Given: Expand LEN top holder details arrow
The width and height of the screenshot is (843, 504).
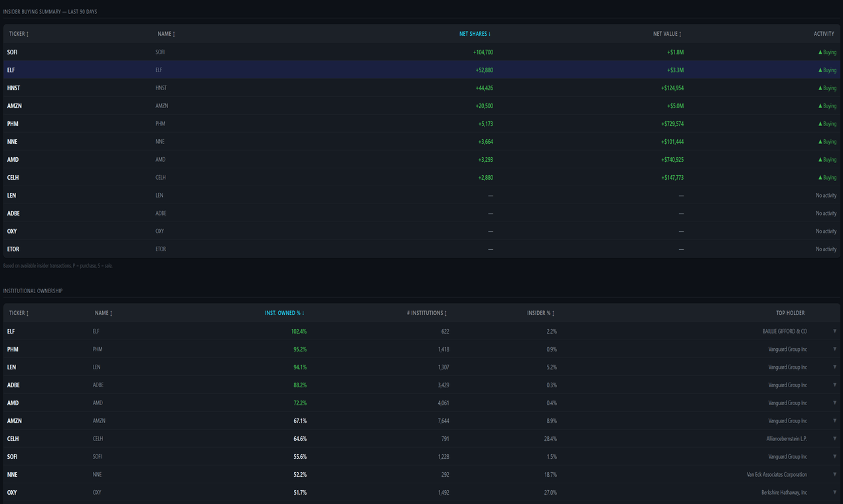Looking at the screenshot, I should click(834, 367).
